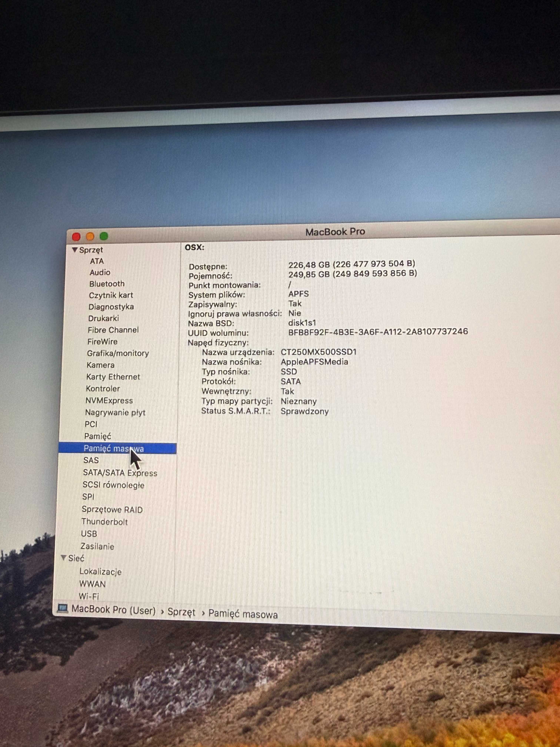Close the window with red button
This screenshot has width=560, height=747.
[x=76, y=236]
